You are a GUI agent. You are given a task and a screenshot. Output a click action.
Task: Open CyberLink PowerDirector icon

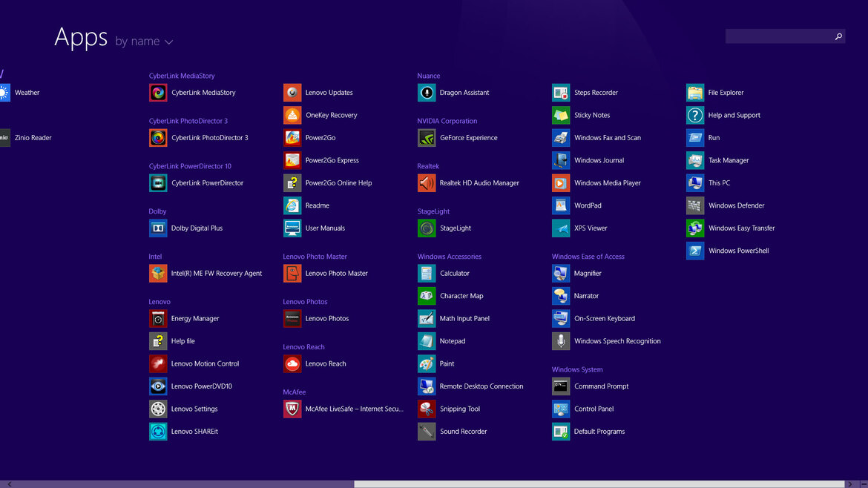[158, 183]
